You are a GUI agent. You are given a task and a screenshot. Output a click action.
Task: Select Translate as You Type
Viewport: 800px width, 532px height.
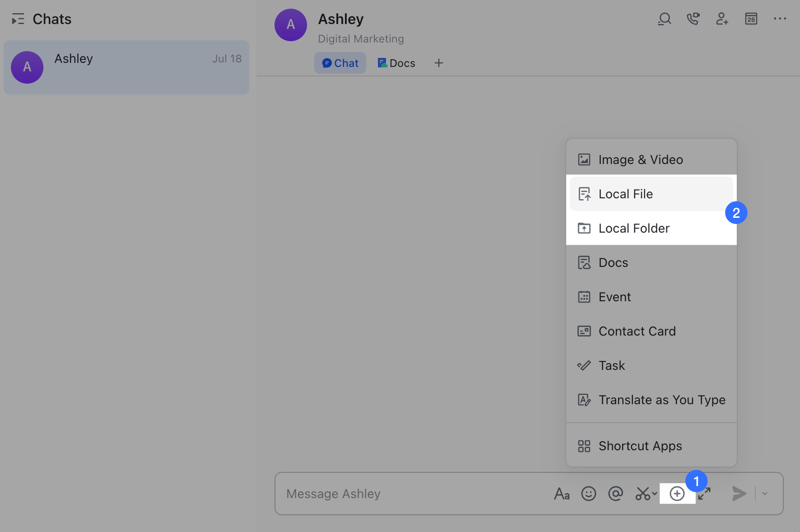662,399
